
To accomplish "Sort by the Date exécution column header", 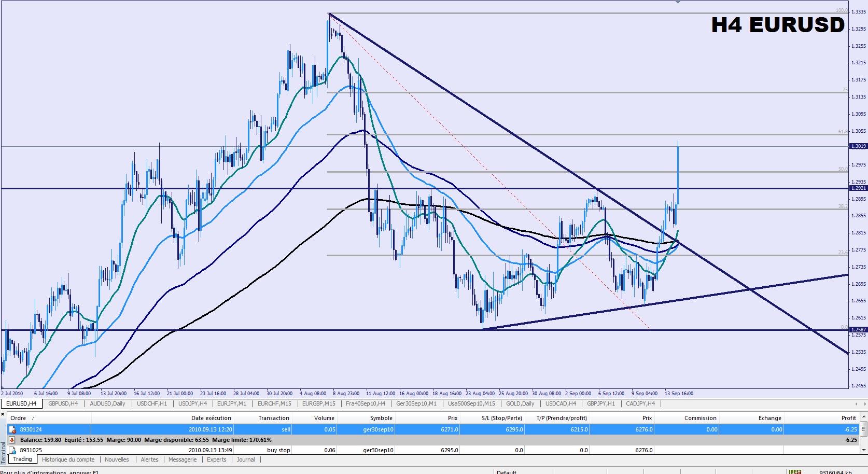I will point(162,418).
